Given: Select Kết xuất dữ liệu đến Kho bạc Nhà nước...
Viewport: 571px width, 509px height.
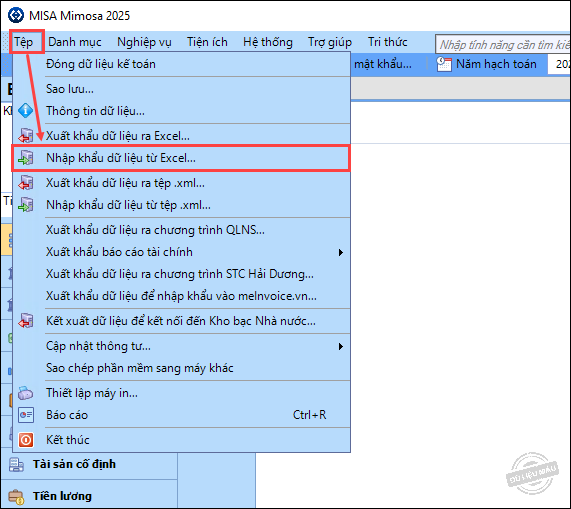Looking at the screenshot, I should (x=181, y=321).
